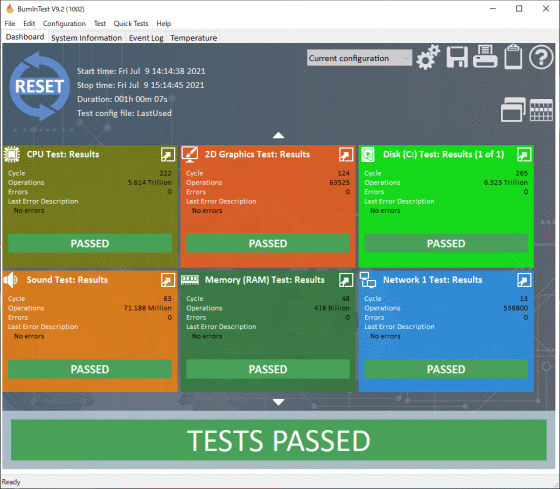Click Ready in status bar
This screenshot has width=560, height=489.
pyautogui.click(x=11, y=482)
